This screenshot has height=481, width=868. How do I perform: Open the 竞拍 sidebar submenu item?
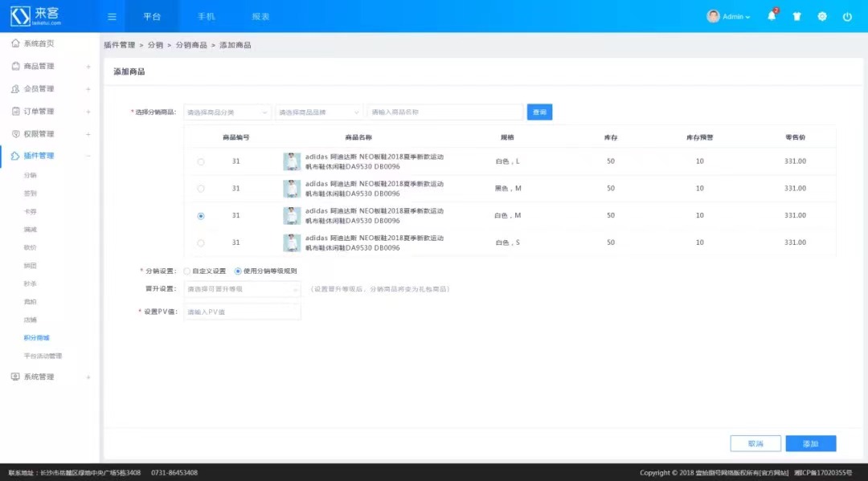[30, 302]
